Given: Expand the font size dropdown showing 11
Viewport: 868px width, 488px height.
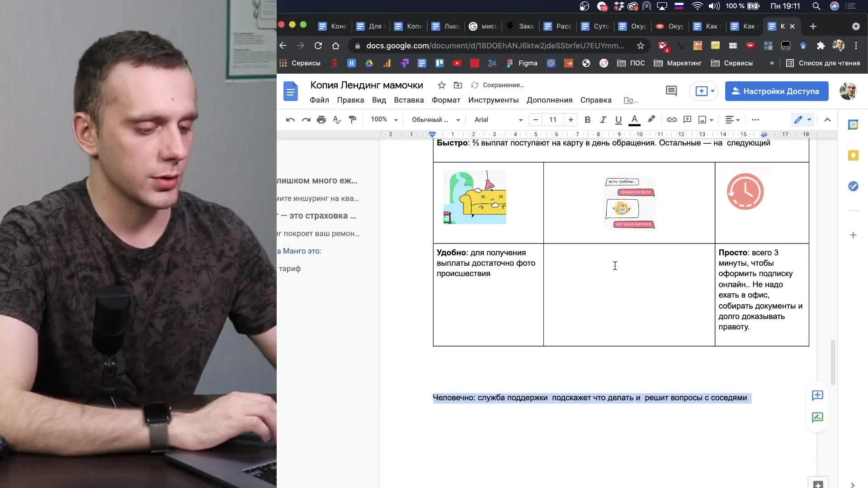Looking at the screenshot, I should click(x=552, y=120).
